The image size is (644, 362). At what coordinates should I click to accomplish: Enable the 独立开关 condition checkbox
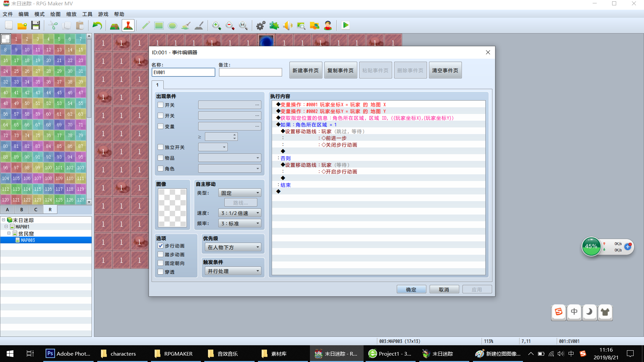(x=161, y=147)
